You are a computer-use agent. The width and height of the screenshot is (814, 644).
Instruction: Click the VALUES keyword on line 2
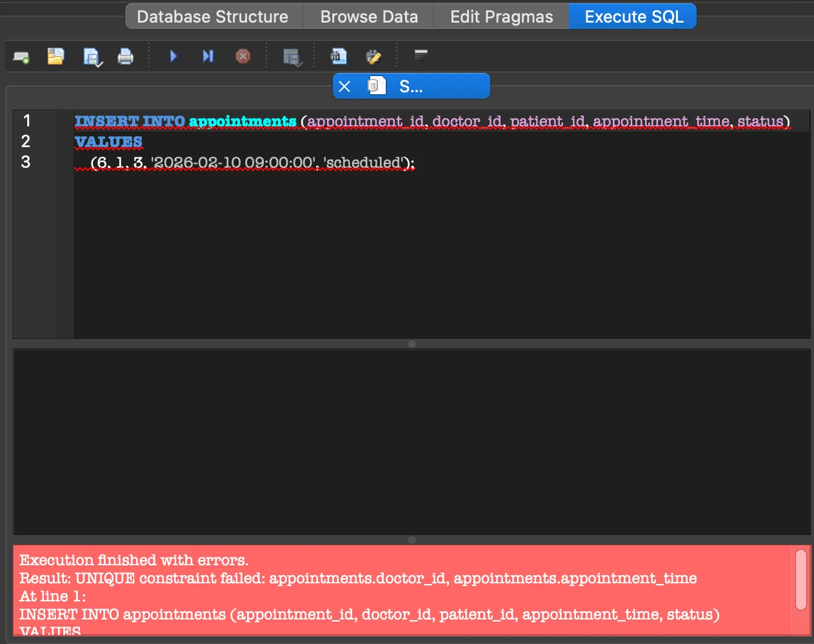[x=108, y=142]
